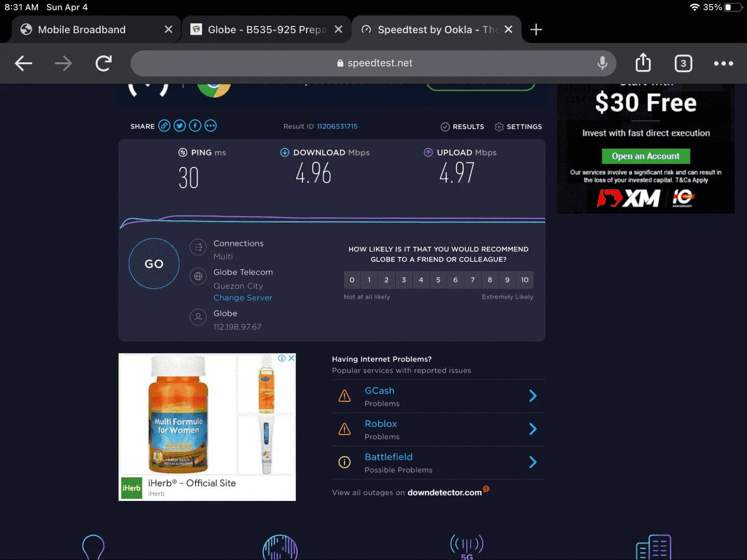Screen dimensions: 747x560
Task: Share result on Facebook
Action: pyautogui.click(x=195, y=125)
